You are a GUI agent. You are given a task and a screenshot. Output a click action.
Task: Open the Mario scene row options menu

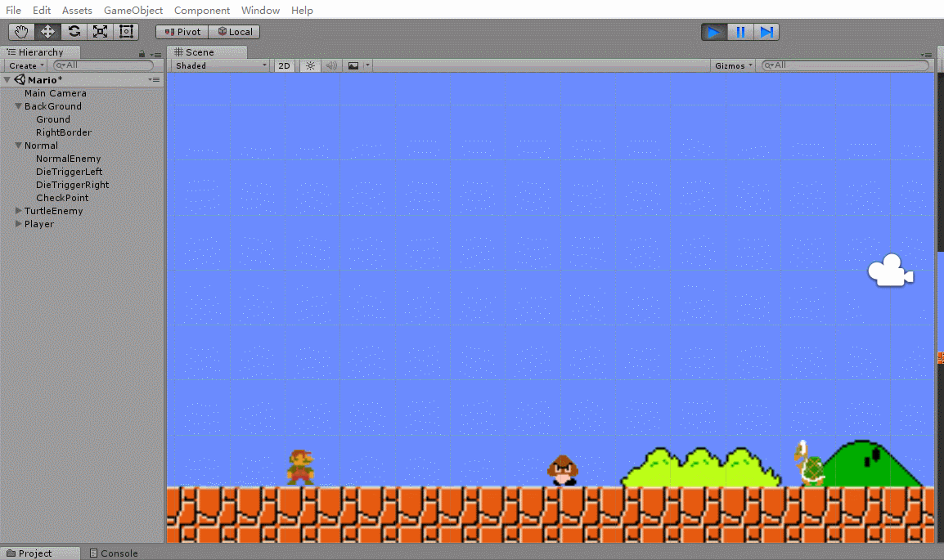pos(154,79)
